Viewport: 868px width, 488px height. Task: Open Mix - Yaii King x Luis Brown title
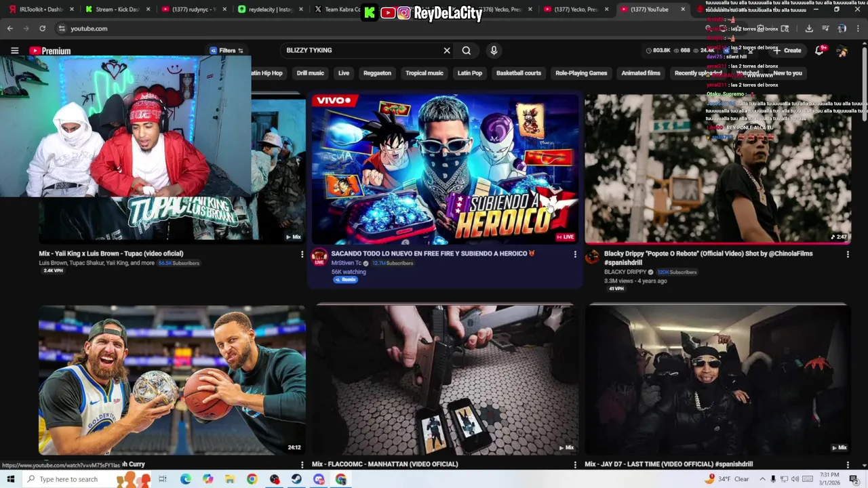(111, 253)
